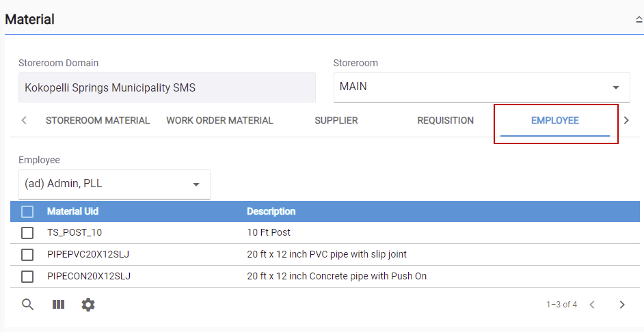Open the Storeroom MAIN dropdown
This screenshot has width=644, height=332.
[482, 87]
